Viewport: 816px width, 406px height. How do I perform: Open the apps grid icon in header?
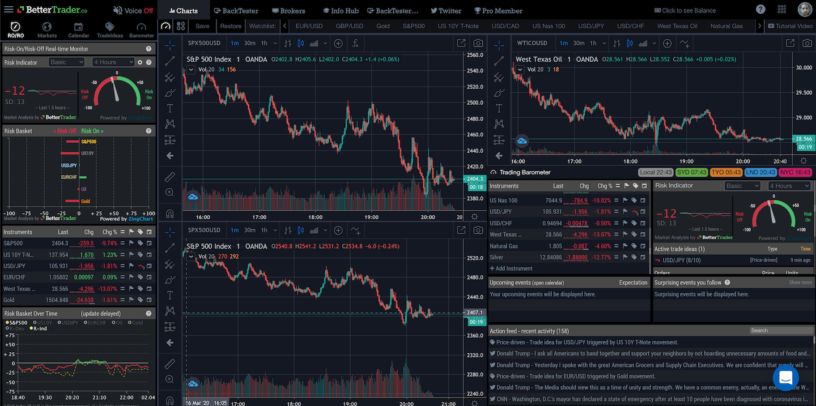pyautogui.click(x=781, y=10)
